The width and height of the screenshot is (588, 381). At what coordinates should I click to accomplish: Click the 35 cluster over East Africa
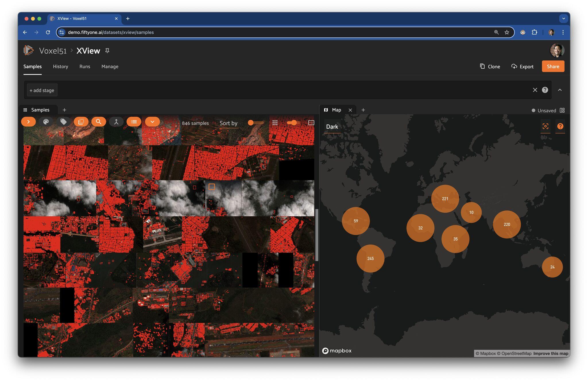point(455,239)
